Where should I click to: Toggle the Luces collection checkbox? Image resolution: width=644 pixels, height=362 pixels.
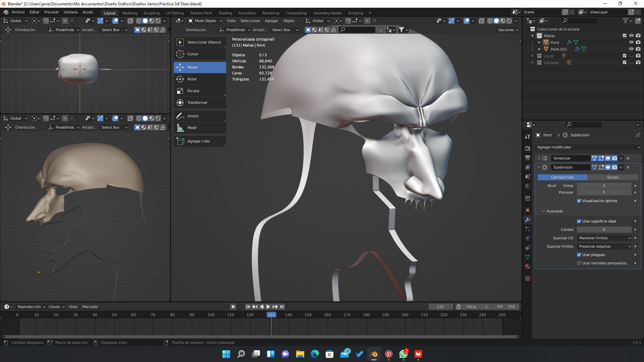(x=625, y=56)
